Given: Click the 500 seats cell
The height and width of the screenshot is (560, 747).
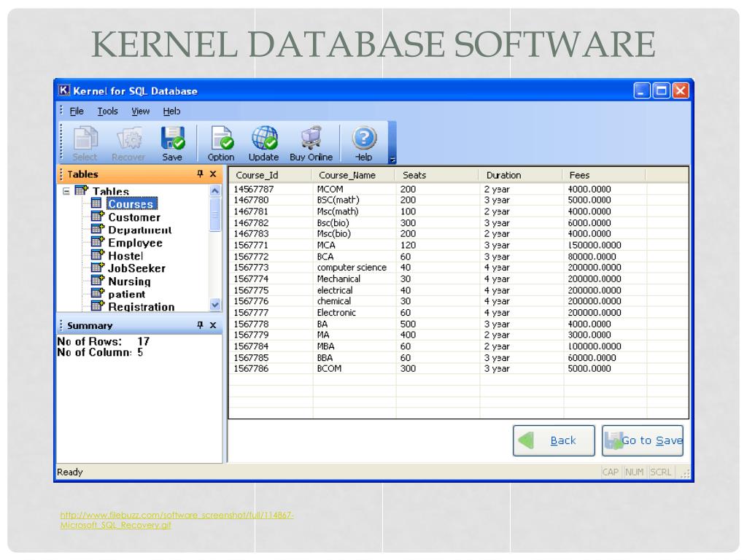Looking at the screenshot, I should tap(408, 324).
